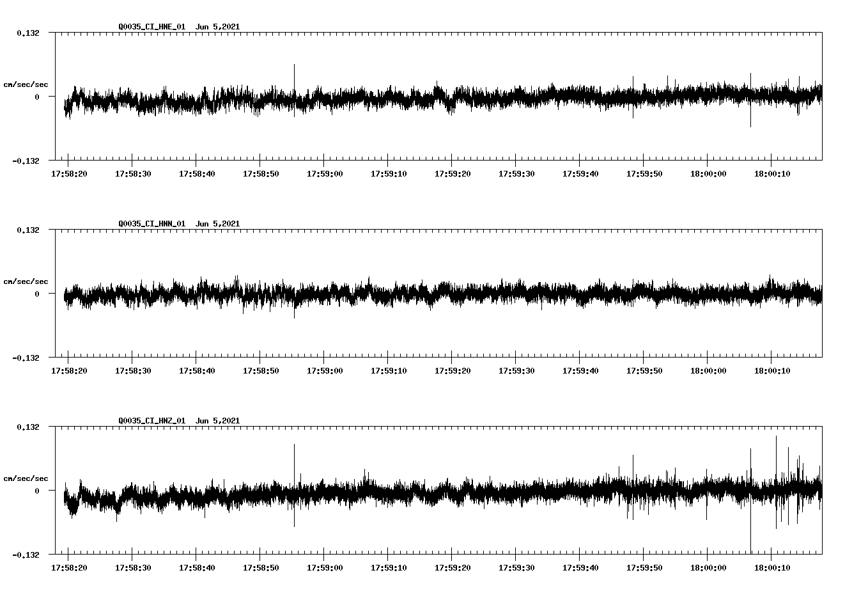The height and width of the screenshot is (591, 868).
Task: Click the zero axis label of HNE plot
Action: tap(37, 97)
